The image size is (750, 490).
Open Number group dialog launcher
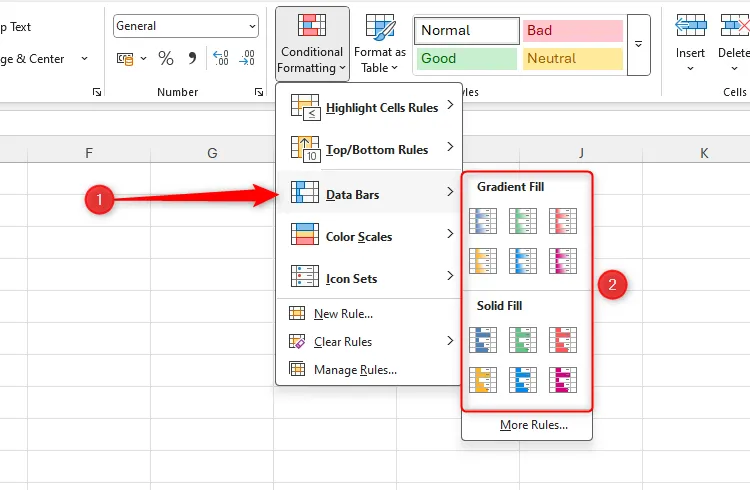[259, 92]
